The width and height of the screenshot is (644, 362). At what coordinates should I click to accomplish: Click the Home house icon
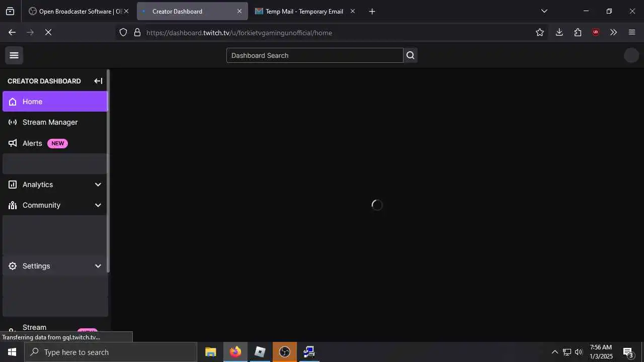[x=13, y=102]
